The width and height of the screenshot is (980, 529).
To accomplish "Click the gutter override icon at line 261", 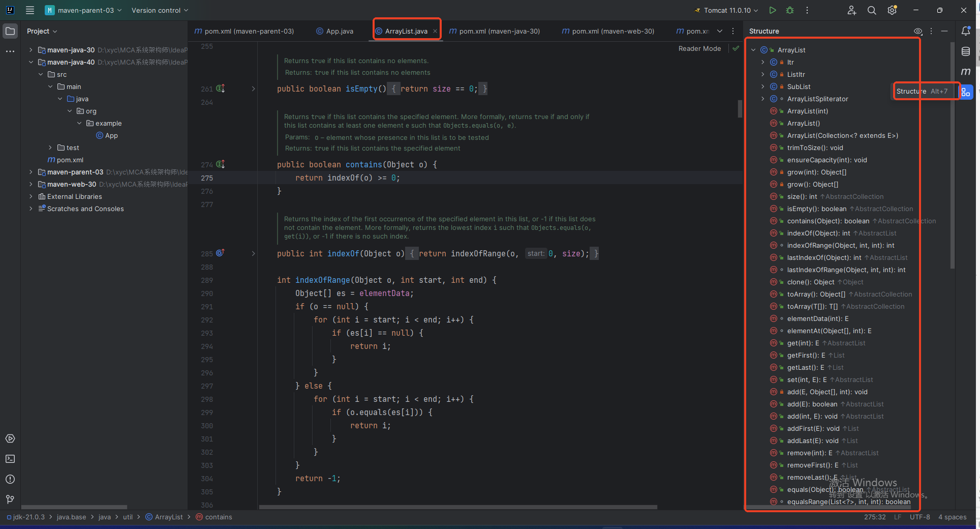I will (x=221, y=89).
